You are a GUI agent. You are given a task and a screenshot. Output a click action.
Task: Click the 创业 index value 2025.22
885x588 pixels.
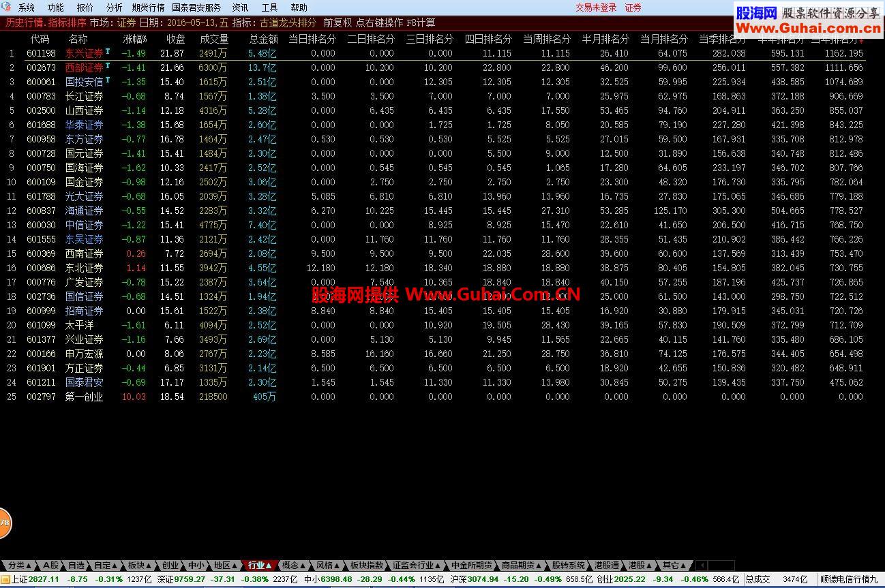coord(630,579)
